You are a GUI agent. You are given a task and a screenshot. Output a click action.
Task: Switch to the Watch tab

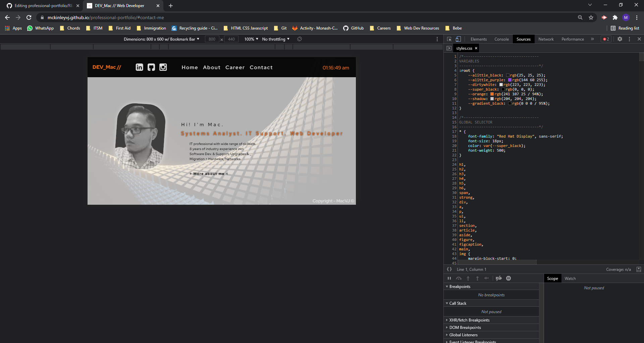(570, 279)
